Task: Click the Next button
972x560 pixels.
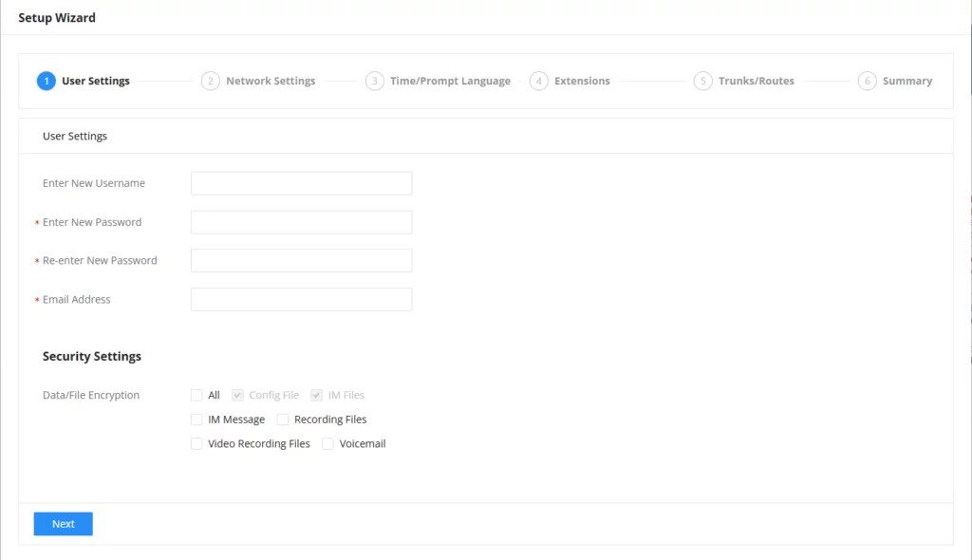Action: [64, 524]
